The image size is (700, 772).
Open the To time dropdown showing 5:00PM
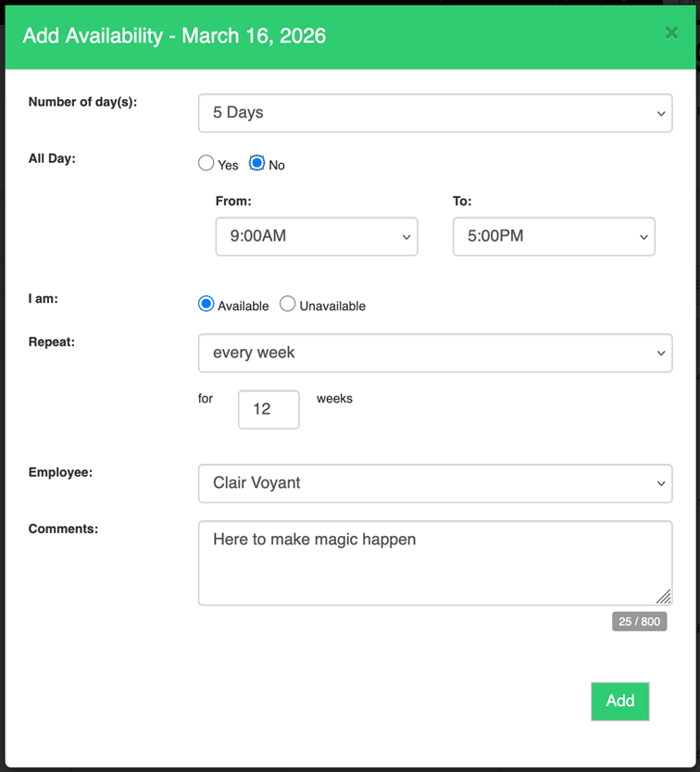click(x=553, y=237)
